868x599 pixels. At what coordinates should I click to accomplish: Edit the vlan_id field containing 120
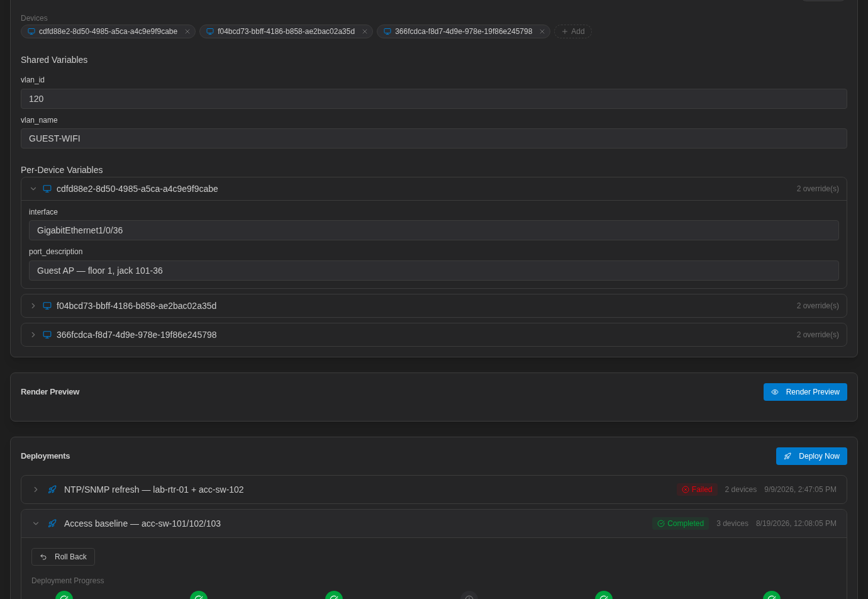tap(434, 99)
